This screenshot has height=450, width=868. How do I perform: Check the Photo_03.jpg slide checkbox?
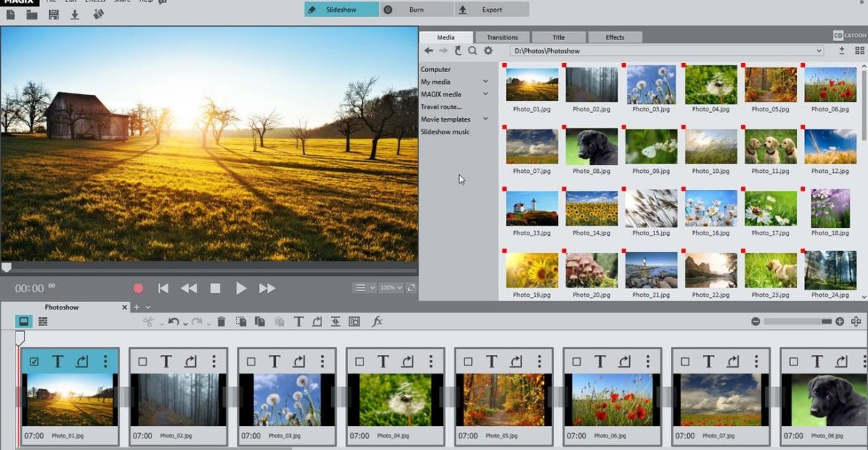click(251, 362)
